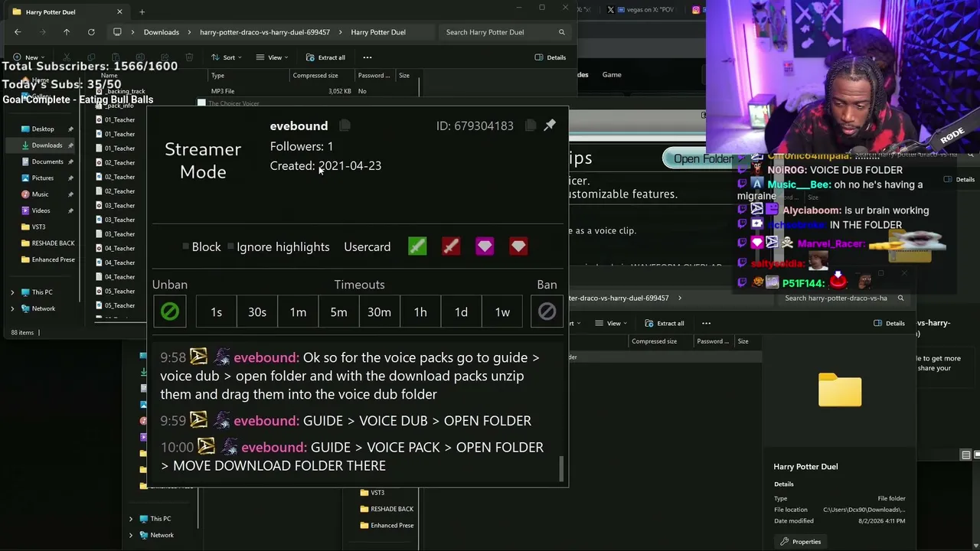Viewport: 980px width, 551px height.
Task: Open the View dropdown in lower Explorer window
Action: click(611, 323)
